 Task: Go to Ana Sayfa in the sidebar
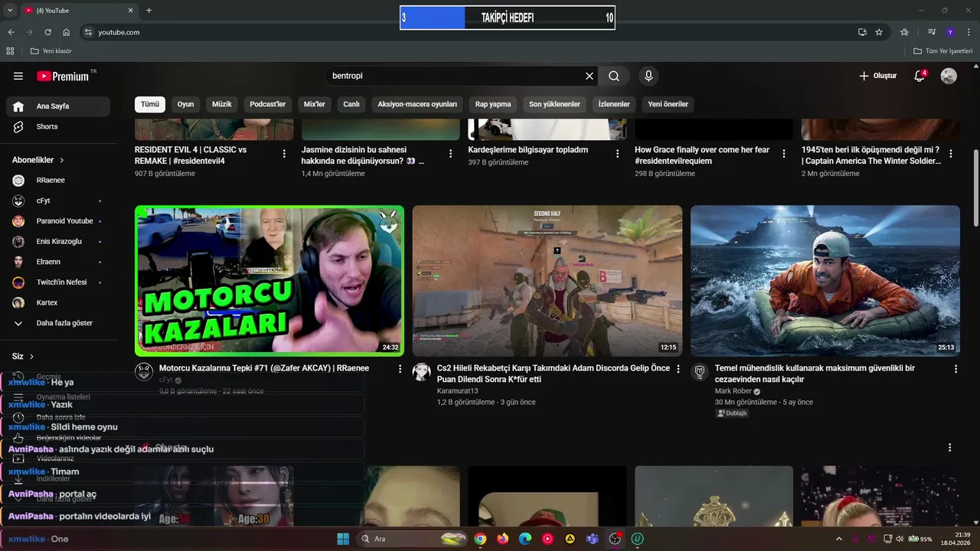click(58, 106)
